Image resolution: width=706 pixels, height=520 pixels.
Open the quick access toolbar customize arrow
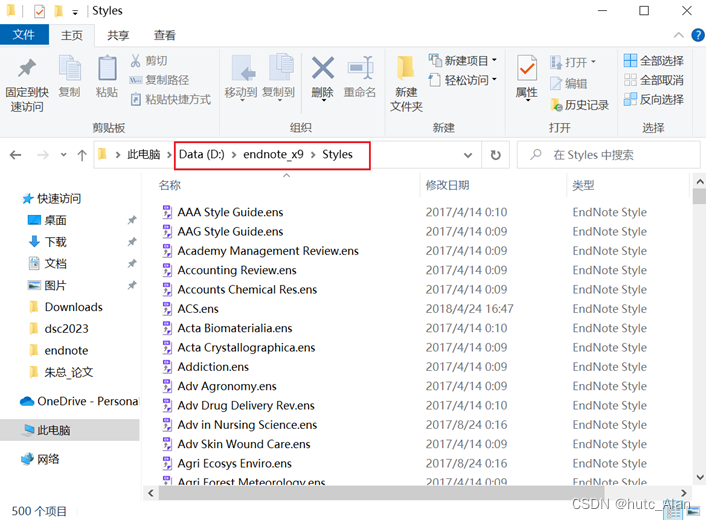tap(75, 12)
